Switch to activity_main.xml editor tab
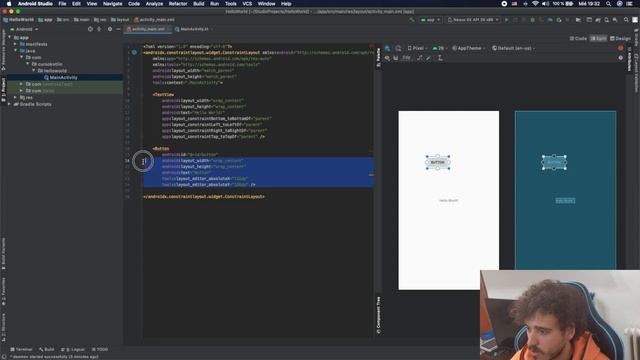 148,29
